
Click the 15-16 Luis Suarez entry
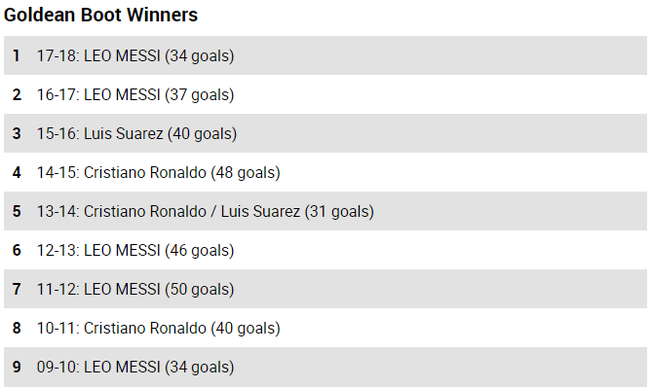pos(325,133)
